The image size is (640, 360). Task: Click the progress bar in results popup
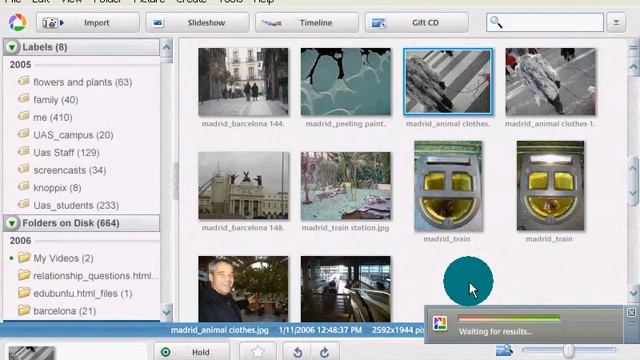tap(509, 319)
